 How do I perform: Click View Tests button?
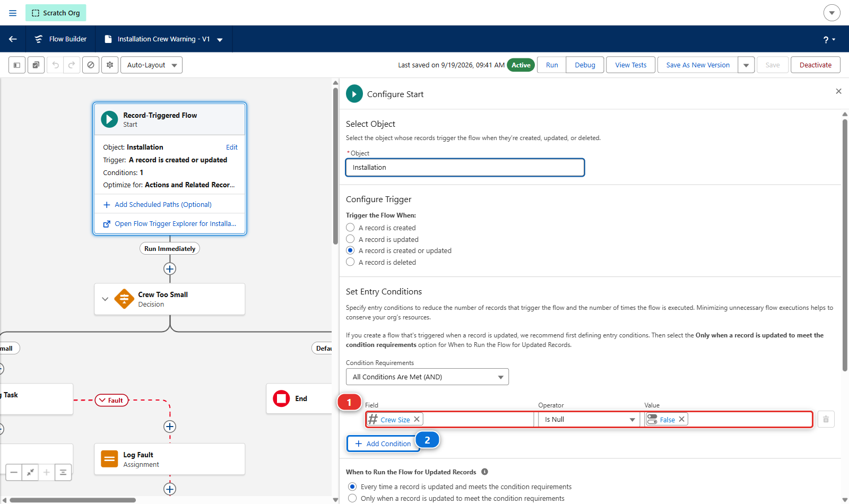(631, 65)
